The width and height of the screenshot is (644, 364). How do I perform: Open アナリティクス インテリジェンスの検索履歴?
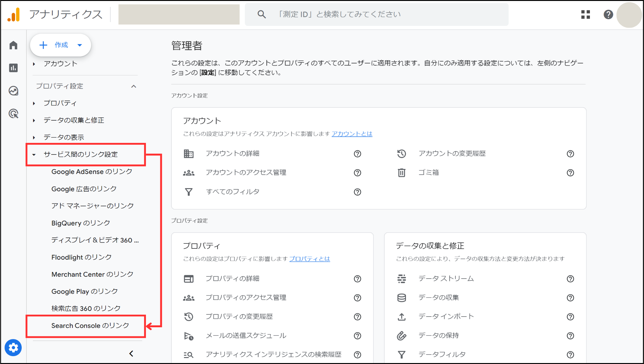273,355
